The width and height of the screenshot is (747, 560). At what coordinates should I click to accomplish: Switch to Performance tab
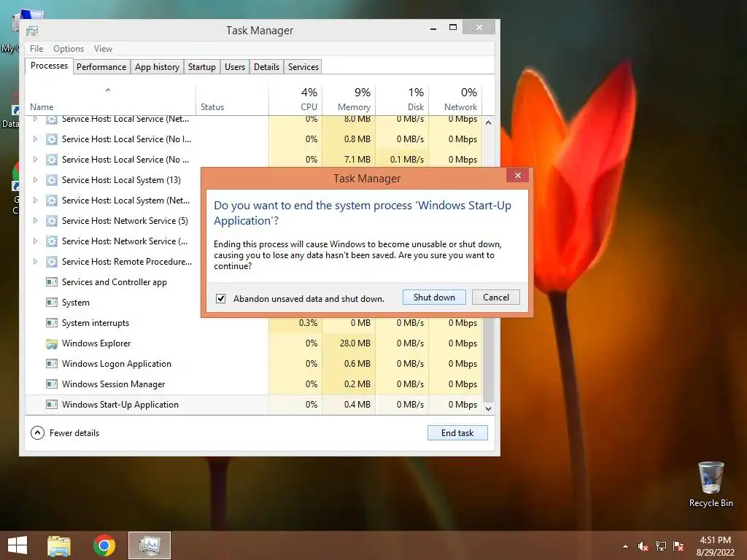click(101, 66)
